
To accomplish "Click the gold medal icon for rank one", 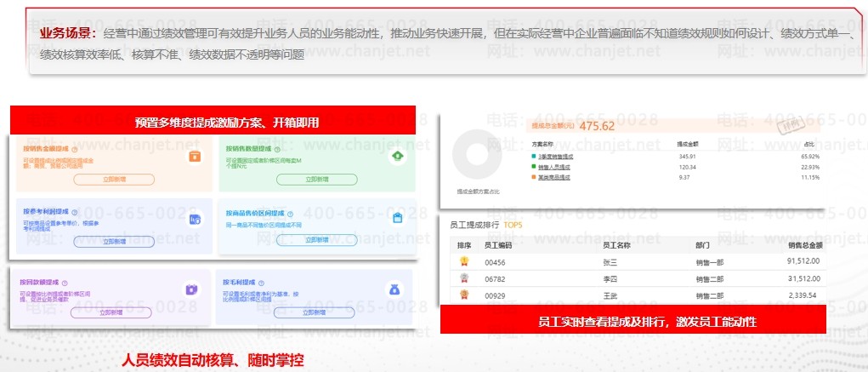I will tap(464, 261).
